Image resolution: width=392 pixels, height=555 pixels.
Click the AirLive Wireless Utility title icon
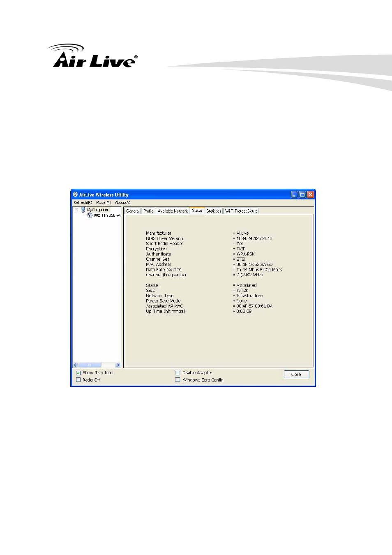pyautogui.click(x=75, y=194)
